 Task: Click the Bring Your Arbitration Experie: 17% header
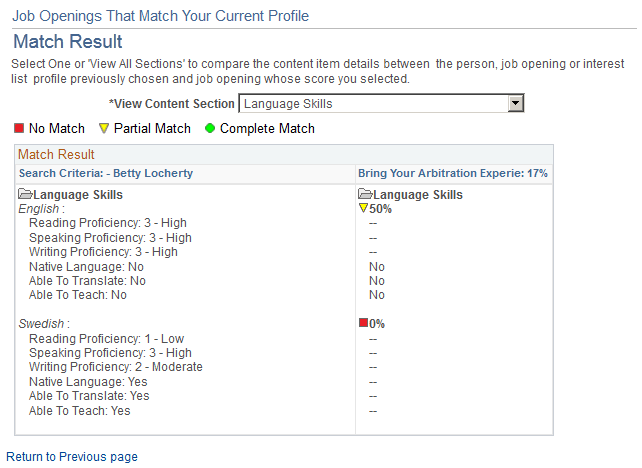[x=452, y=173]
